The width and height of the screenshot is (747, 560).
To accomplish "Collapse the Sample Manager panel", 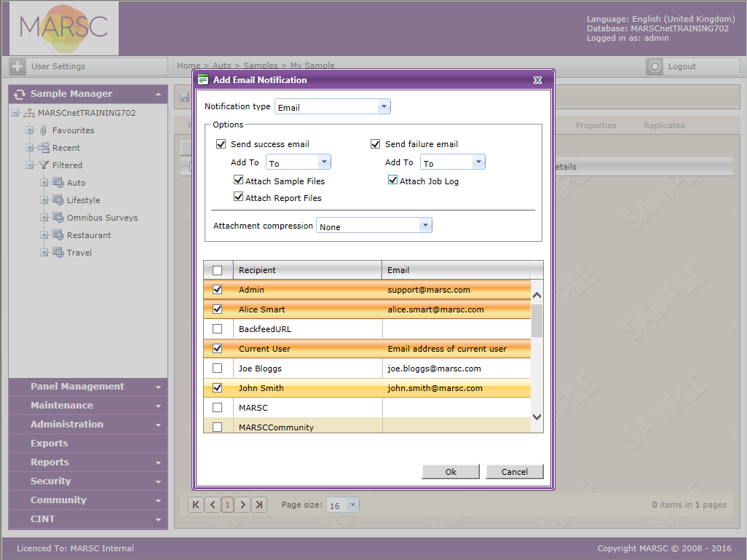I will pos(158,95).
